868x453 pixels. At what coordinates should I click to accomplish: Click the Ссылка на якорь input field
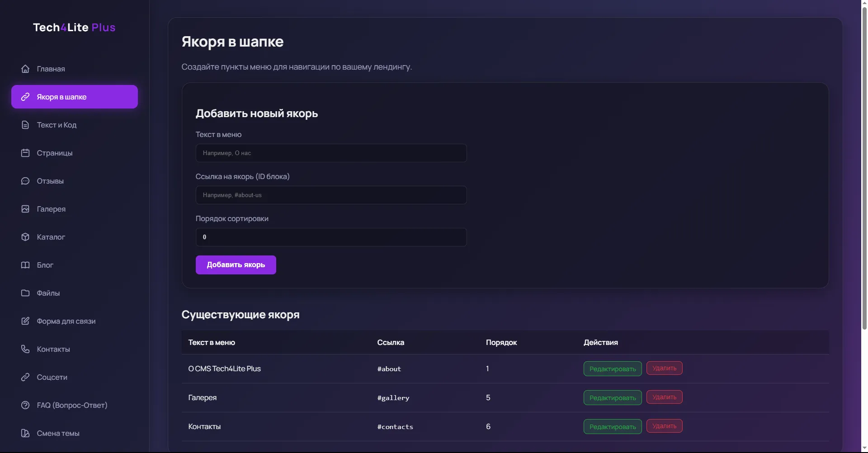331,195
